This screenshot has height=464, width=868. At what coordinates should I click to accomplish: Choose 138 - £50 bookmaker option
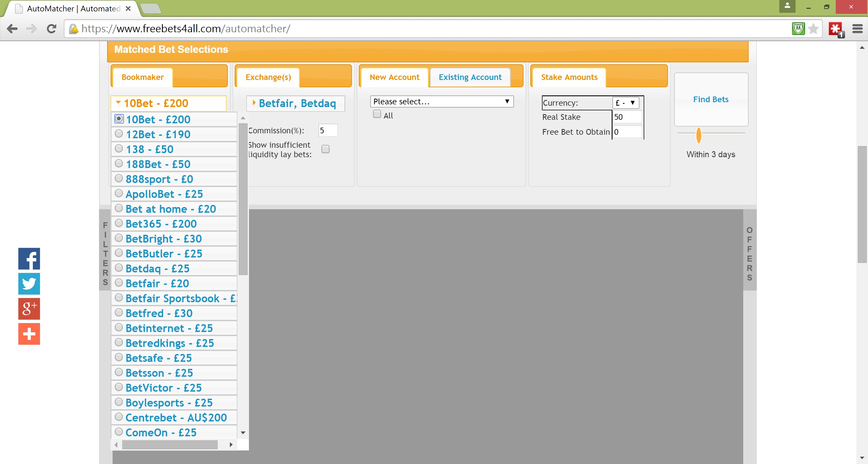(x=174, y=149)
